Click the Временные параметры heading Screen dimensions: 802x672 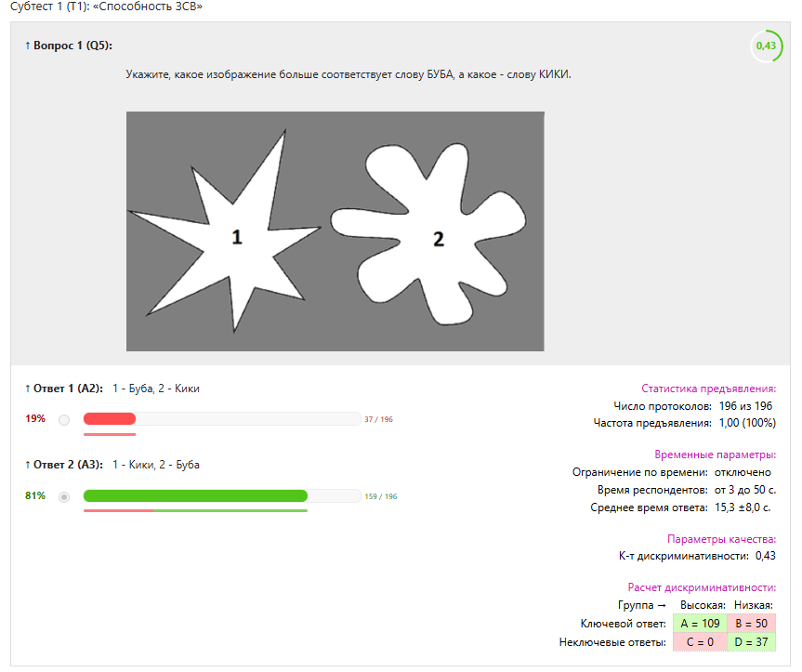point(715,455)
